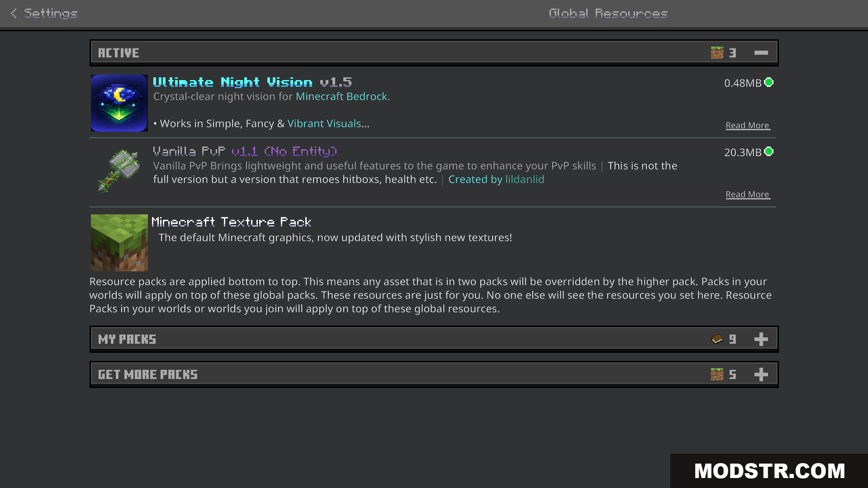Click the ACTIVE section header label
The height and width of the screenshot is (488, 868).
(x=119, y=53)
